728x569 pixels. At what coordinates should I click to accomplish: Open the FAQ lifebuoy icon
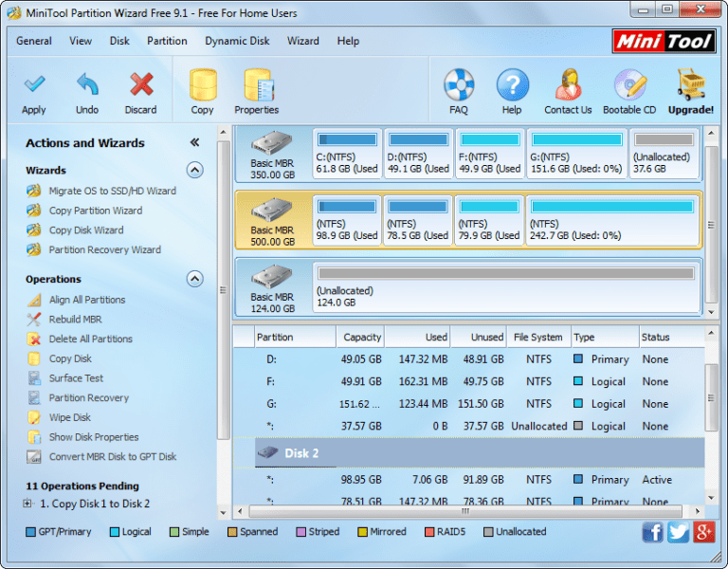(459, 84)
